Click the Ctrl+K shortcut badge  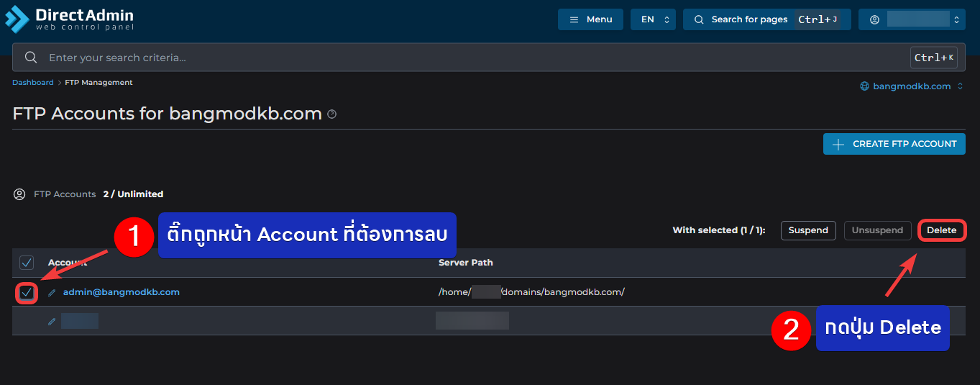[x=934, y=58]
